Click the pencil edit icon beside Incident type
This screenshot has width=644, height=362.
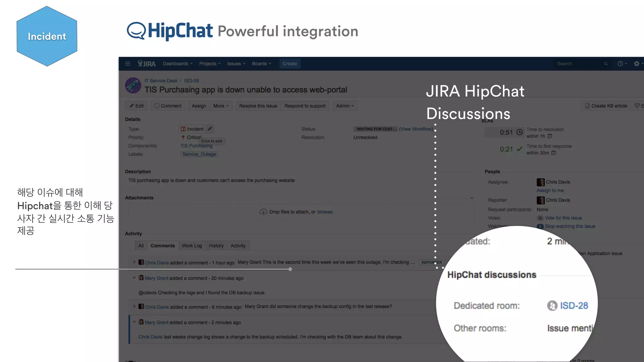210,129
